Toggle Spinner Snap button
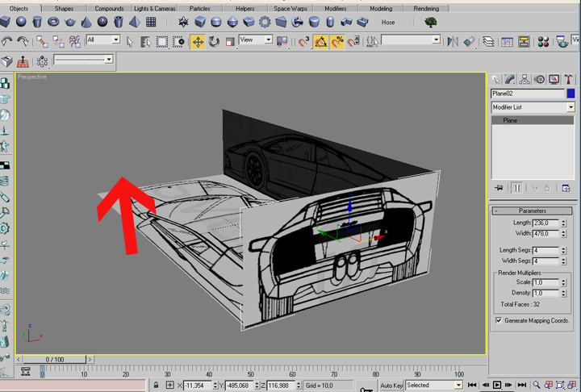Screen dimensions: 581x392 [353, 41]
